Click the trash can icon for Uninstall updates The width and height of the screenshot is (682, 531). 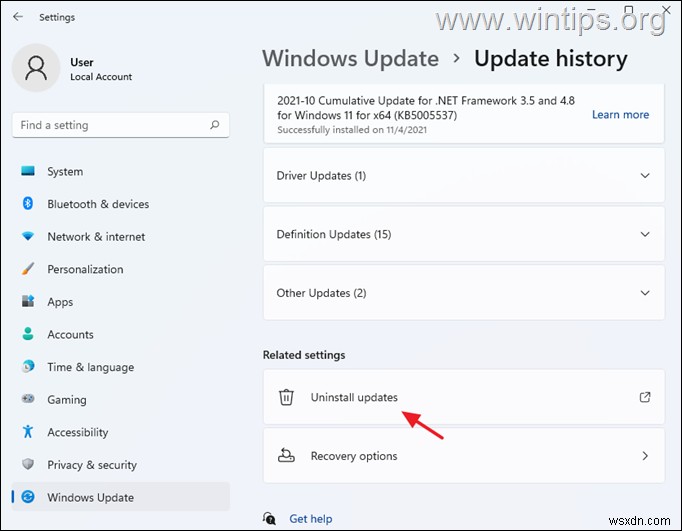(286, 397)
